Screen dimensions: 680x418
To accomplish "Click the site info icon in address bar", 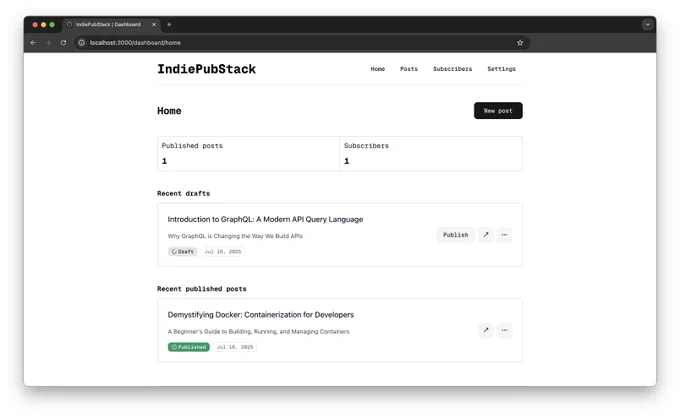I will (82, 42).
